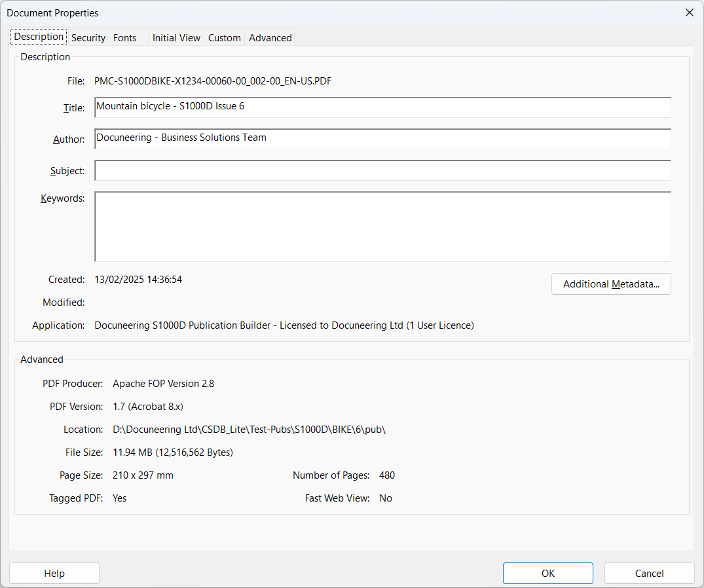Select the PDF file name text
This screenshot has width=704, height=588.
coord(213,81)
